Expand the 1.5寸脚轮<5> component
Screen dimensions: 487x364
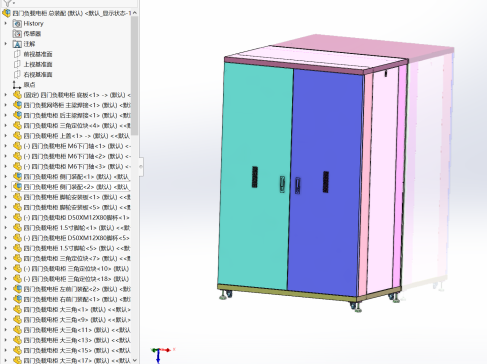click(5, 248)
